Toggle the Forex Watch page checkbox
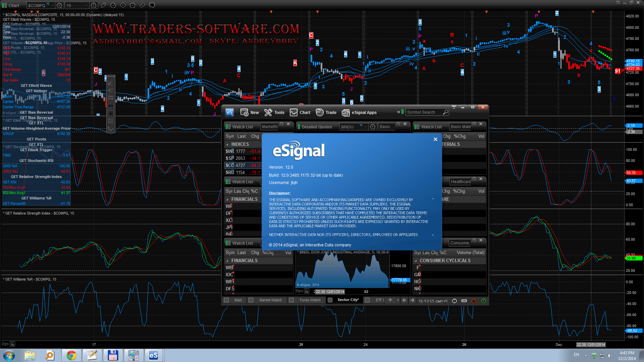Viewport: 644px width, 362px height. coord(291,300)
